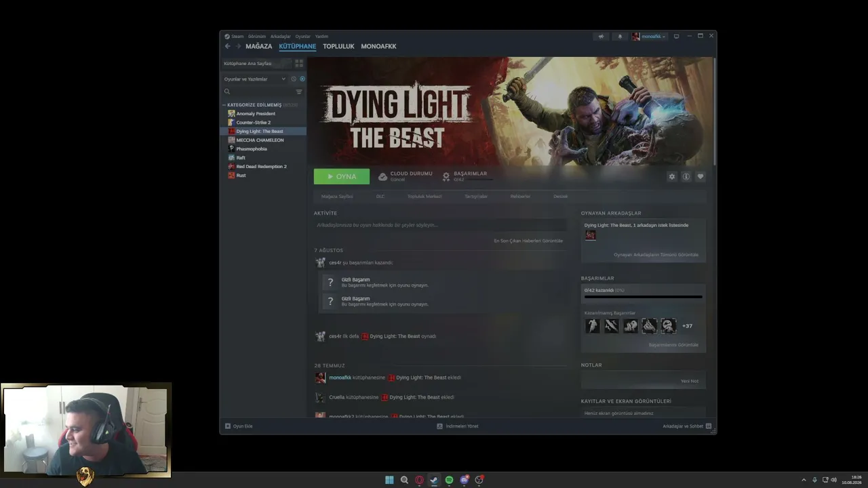Go forward with the right arrow icon
Screen dimensions: 868x488
pyautogui.click(x=238, y=46)
